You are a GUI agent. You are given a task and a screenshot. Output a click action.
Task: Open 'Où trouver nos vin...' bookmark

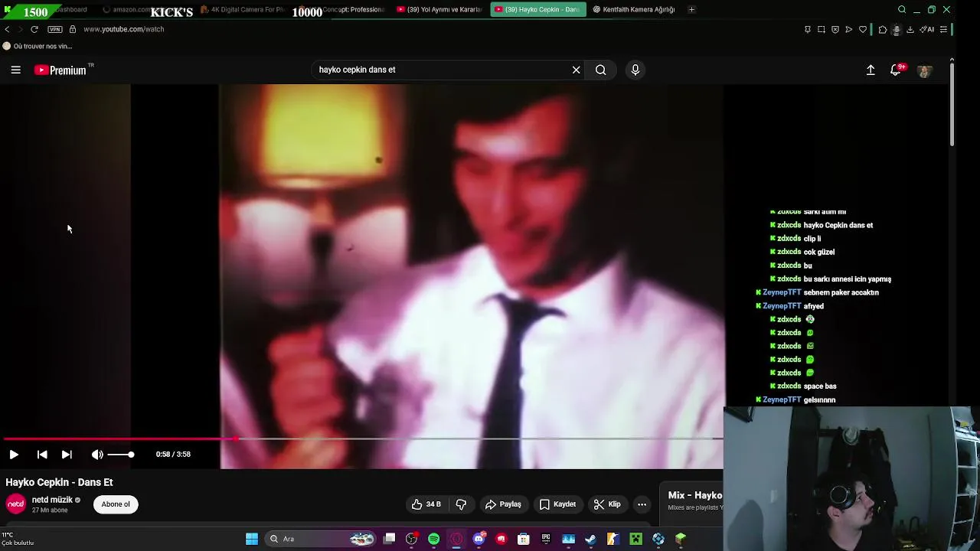point(38,46)
